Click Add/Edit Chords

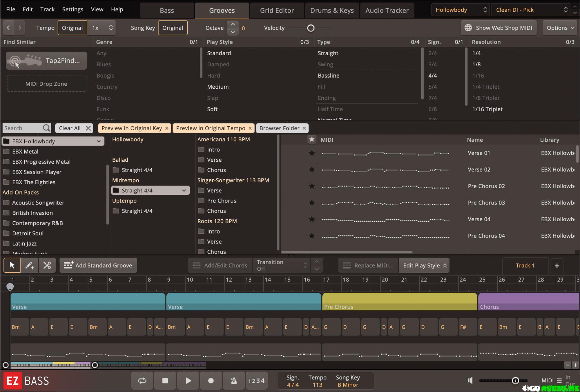[220, 265]
